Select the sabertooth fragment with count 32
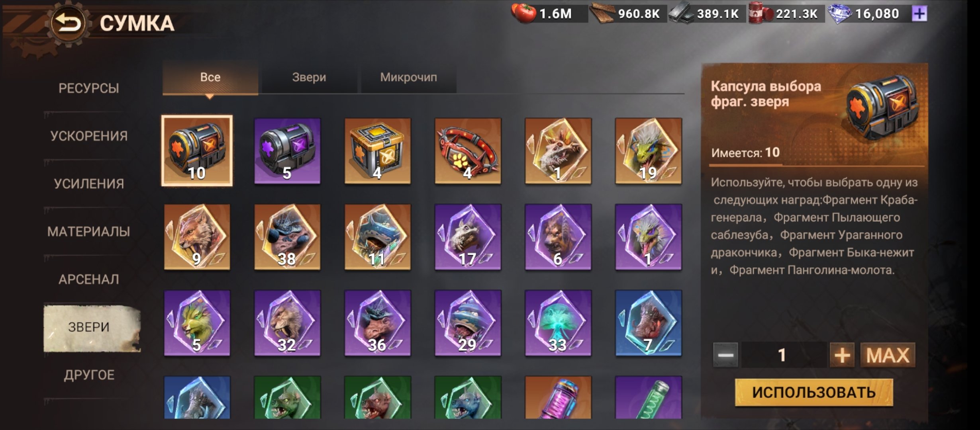This screenshot has width=980, height=430. 287,323
